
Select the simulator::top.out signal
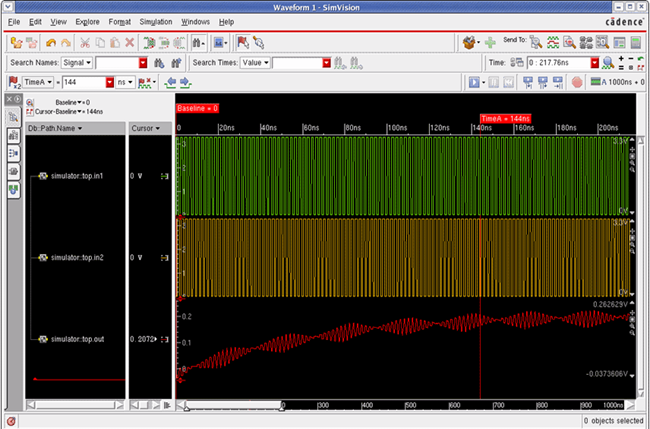pyautogui.click(x=77, y=340)
